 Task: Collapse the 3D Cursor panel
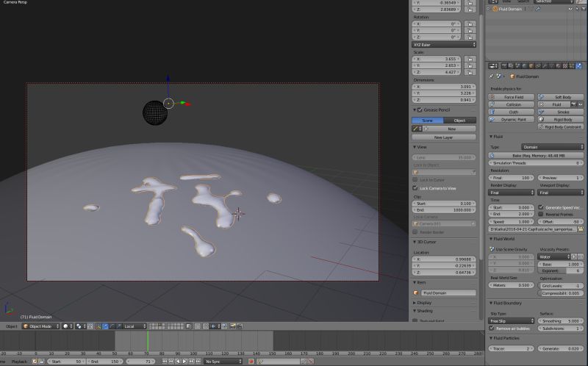click(415, 242)
